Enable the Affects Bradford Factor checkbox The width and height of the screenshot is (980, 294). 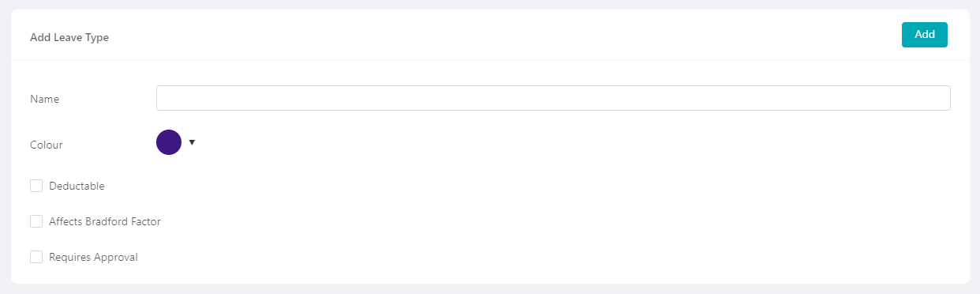36,221
